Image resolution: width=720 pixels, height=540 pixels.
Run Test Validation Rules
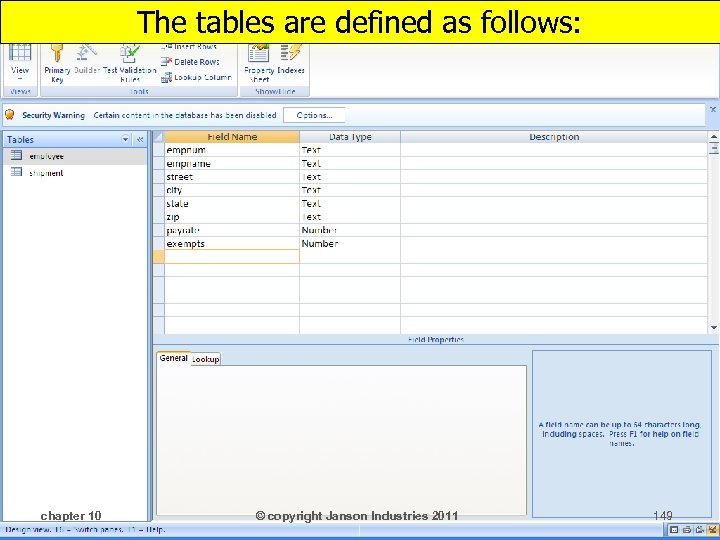(130, 63)
